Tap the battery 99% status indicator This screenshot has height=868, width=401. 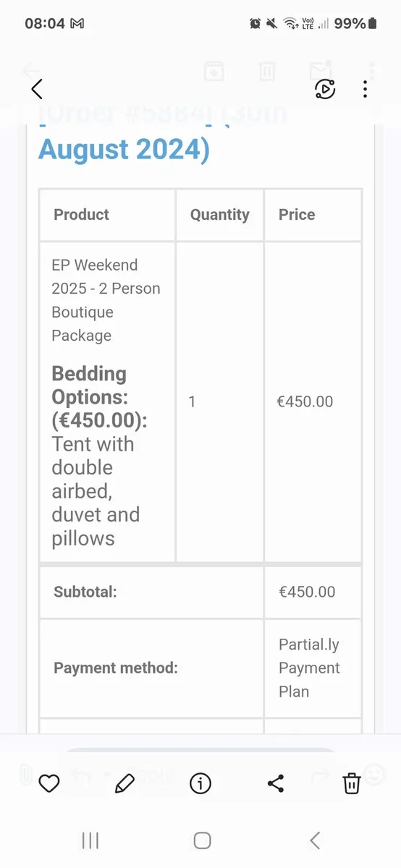[x=355, y=23]
